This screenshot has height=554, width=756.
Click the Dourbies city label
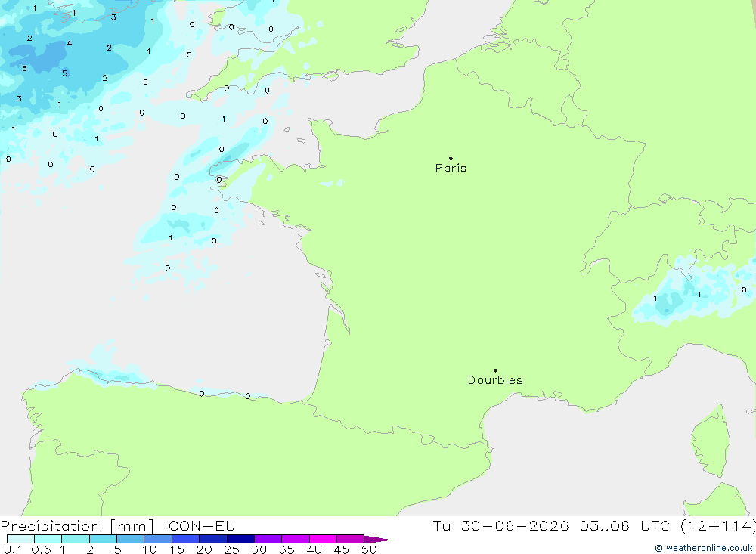[x=495, y=380]
